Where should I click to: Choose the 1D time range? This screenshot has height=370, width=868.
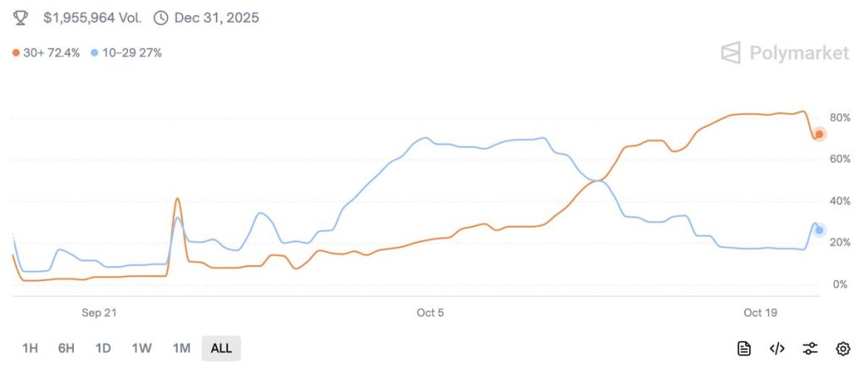click(x=103, y=348)
